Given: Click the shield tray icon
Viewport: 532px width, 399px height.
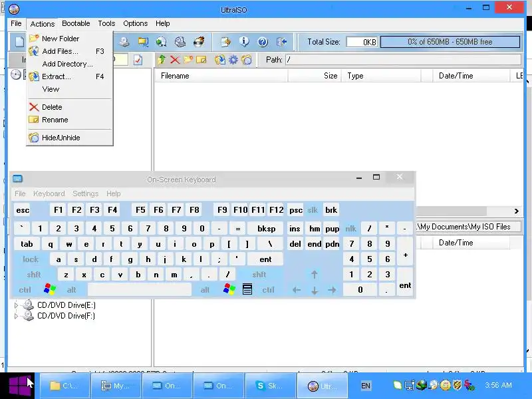Looking at the screenshot, I should (x=457, y=385).
